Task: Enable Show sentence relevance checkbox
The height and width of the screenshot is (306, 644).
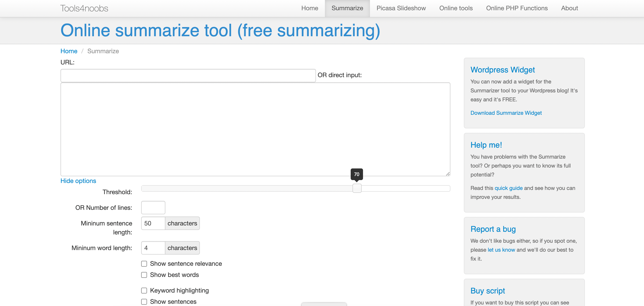Action: pos(144,263)
